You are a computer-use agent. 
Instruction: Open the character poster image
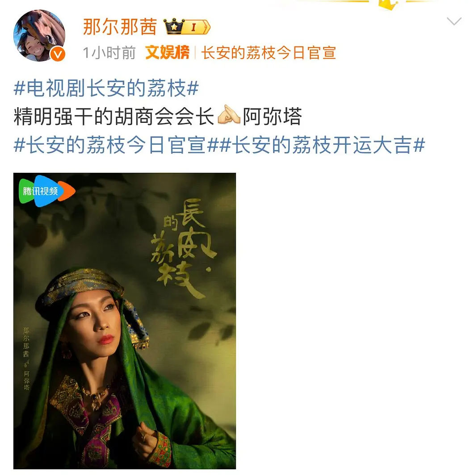125,321
